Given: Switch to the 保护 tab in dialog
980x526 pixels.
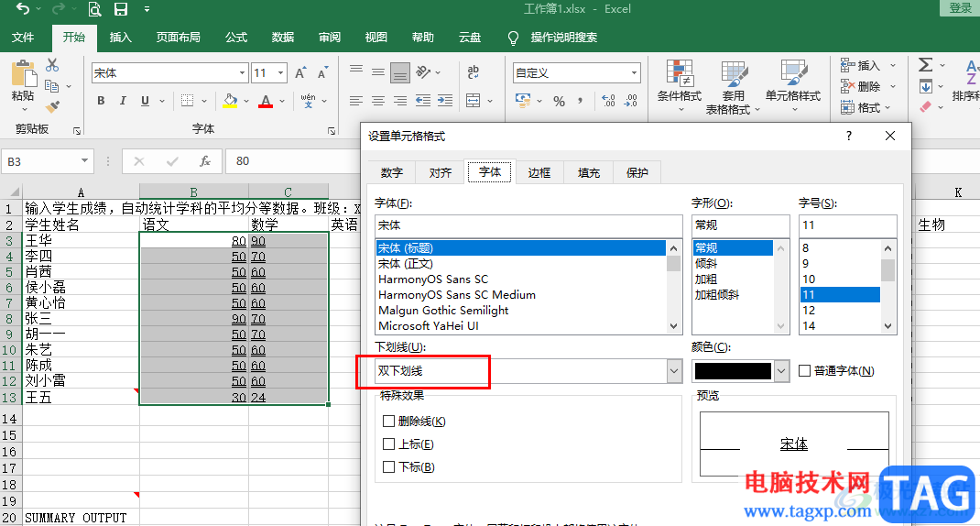Looking at the screenshot, I should click(x=637, y=172).
